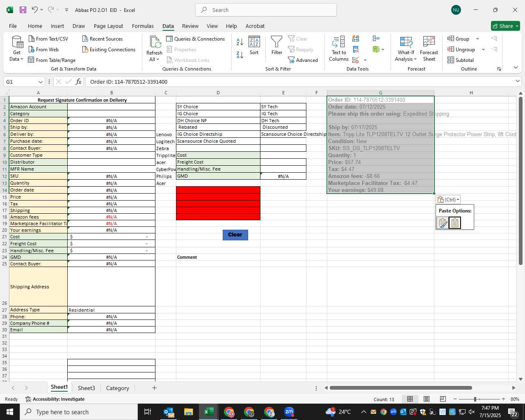Collapse the ribbon chevron

click(x=516, y=67)
